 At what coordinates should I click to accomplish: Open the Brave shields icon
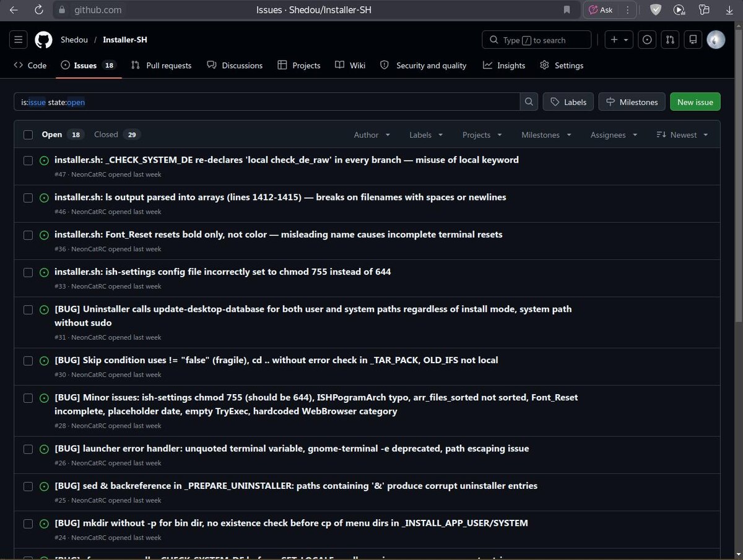coord(655,10)
